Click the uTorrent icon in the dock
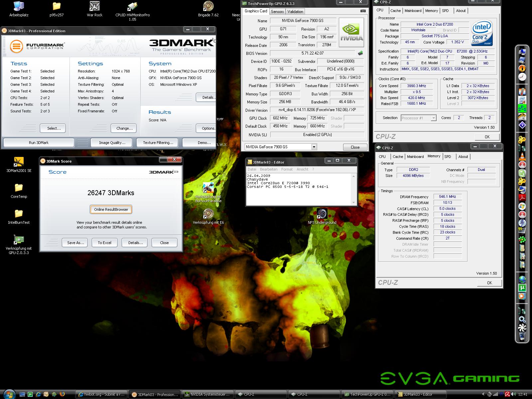 click(x=522, y=288)
